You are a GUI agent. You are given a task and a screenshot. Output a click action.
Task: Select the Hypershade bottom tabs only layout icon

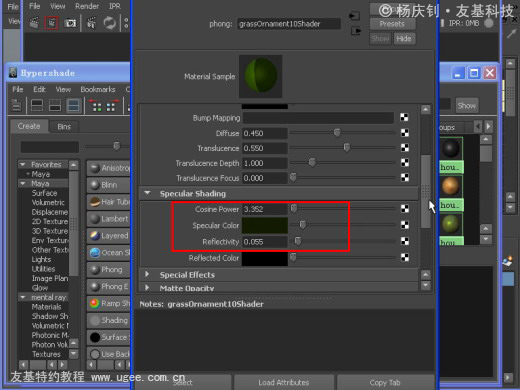coord(55,106)
